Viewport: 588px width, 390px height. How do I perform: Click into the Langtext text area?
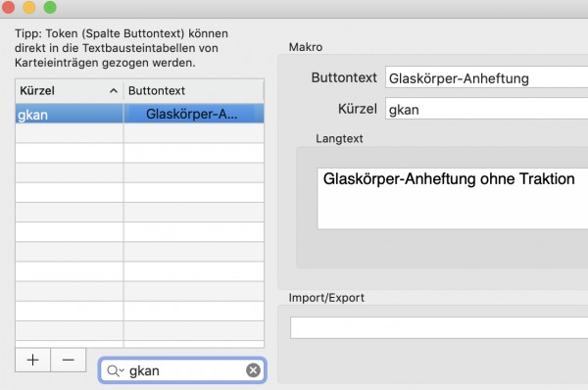(453, 198)
